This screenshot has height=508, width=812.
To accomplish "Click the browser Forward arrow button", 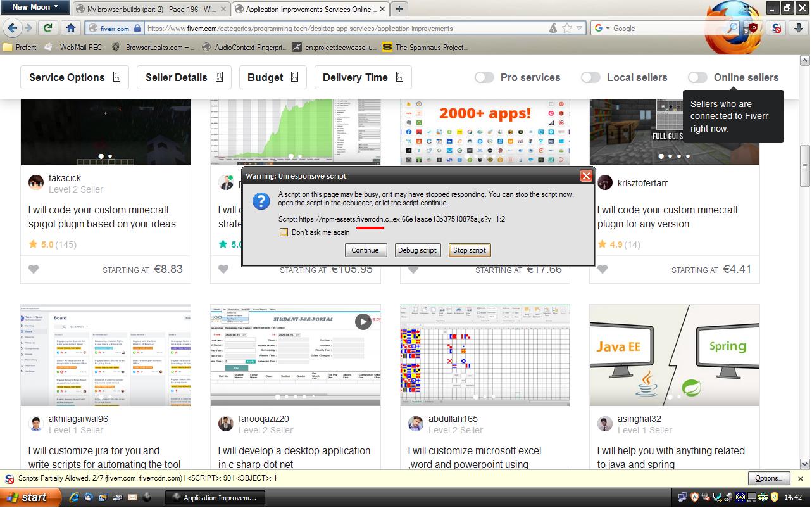I will pos(28,28).
